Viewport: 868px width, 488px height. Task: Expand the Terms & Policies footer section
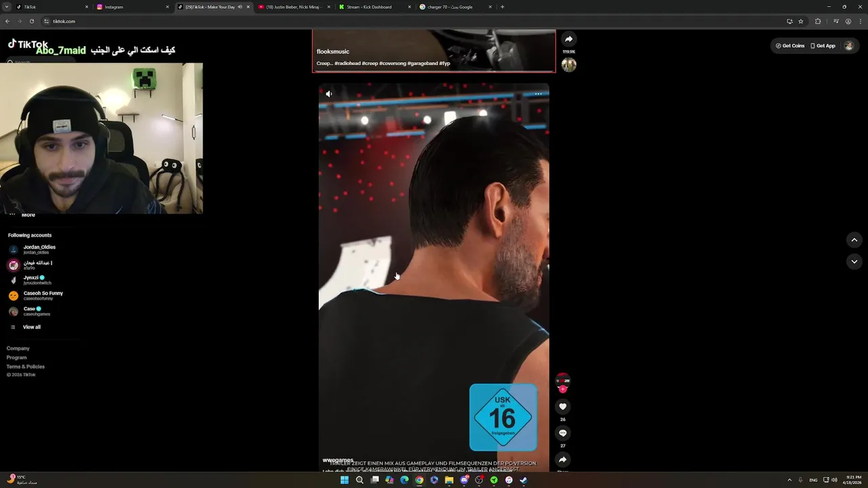(x=26, y=367)
